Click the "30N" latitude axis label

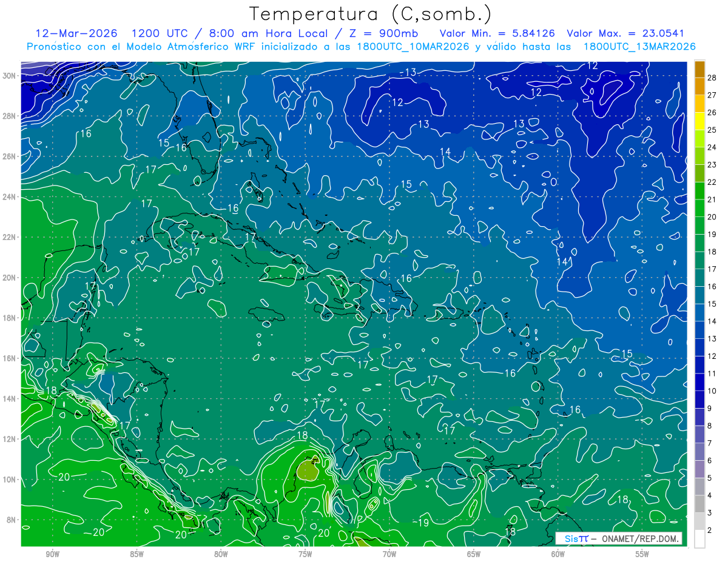tap(9, 75)
